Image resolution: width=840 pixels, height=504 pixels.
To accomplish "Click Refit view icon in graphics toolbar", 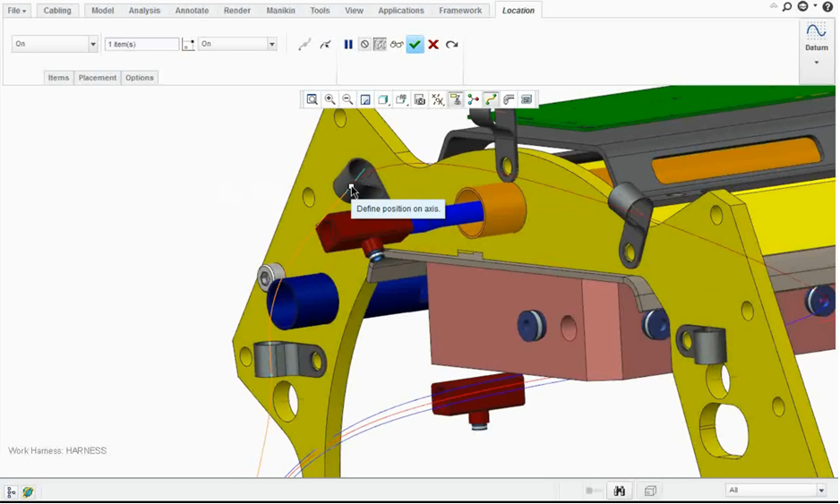I will point(312,99).
